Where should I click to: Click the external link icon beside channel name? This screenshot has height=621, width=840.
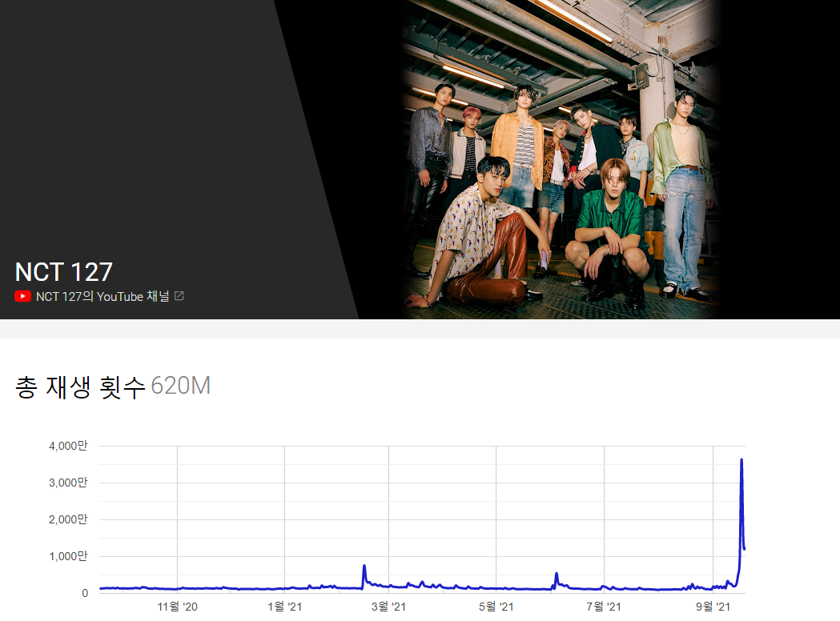[x=179, y=296]
